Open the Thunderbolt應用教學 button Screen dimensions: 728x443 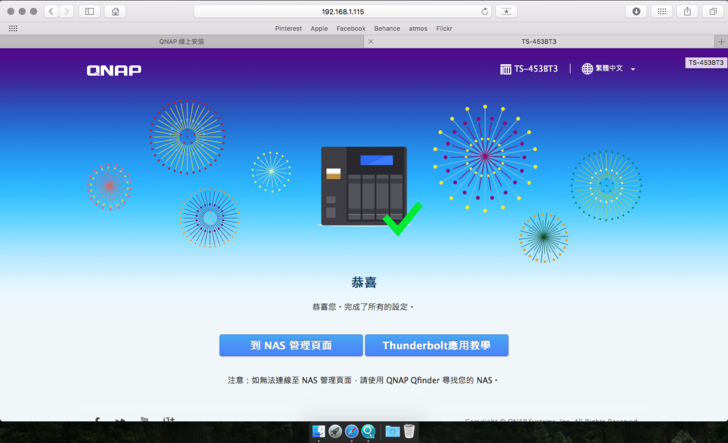436,345
